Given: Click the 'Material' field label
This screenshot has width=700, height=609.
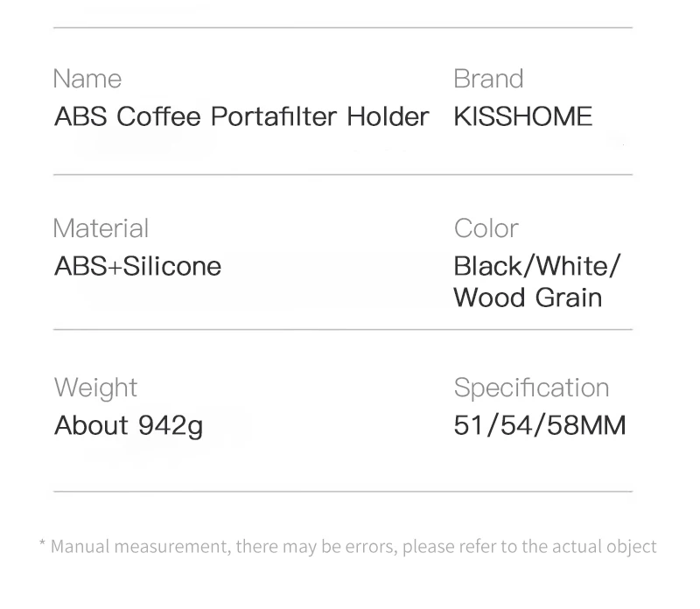Looking at the screenshot, I should click(x=101, y=228).
